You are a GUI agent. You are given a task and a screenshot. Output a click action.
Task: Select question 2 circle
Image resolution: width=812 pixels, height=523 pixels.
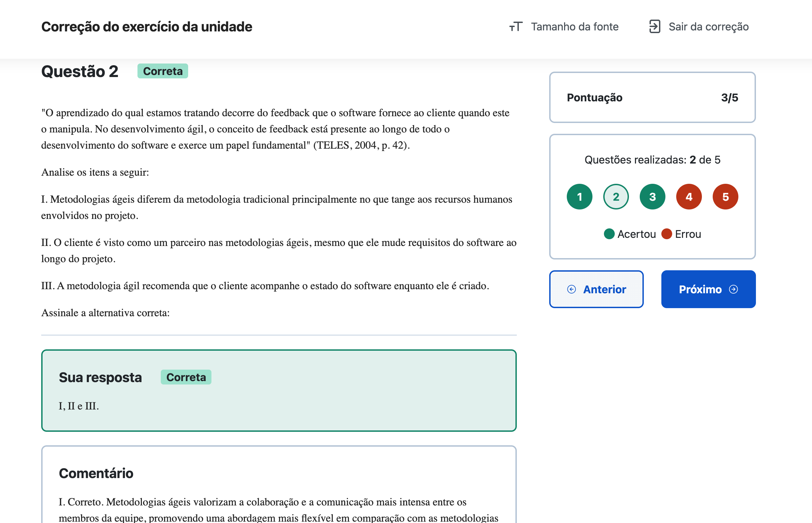pos(616,197)
